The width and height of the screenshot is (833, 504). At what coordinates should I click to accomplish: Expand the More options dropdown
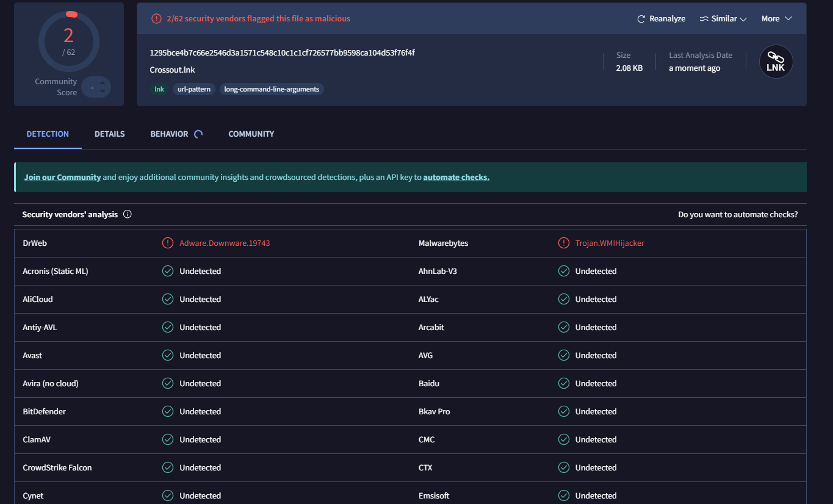pyautogui.click(x=776, y=19)
